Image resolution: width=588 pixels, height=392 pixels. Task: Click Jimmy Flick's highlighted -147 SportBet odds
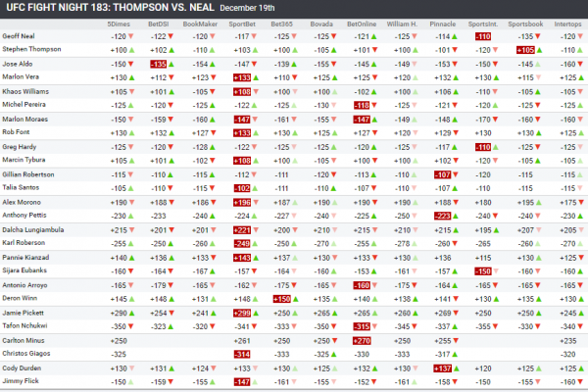pyautogui.click(x=242, y=382)
